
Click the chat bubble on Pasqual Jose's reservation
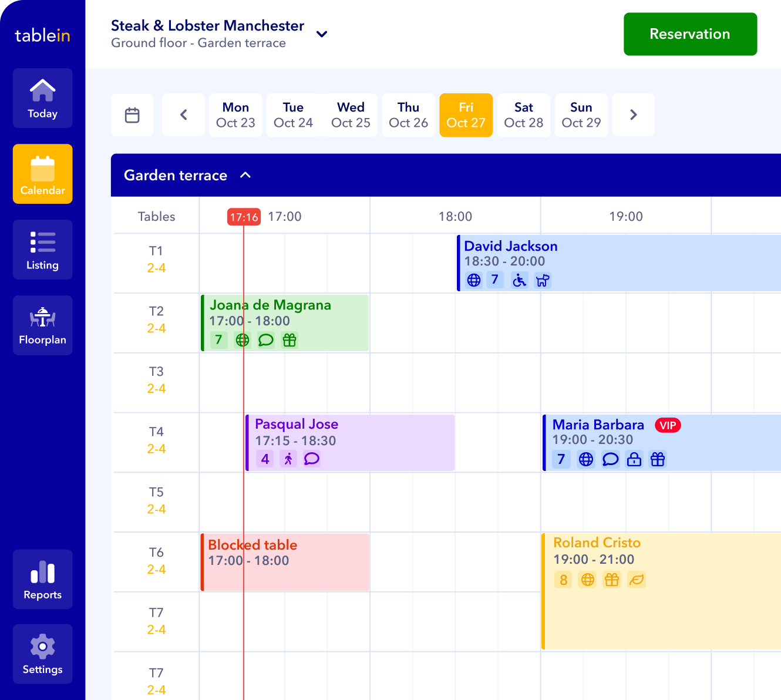[312, 459]
